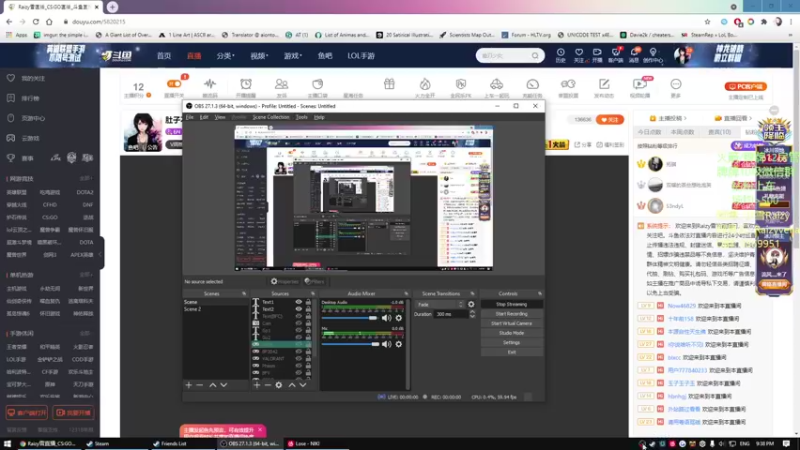Open Douyu messages icon in header
This screenshot has width=800, height=450.
634,55
